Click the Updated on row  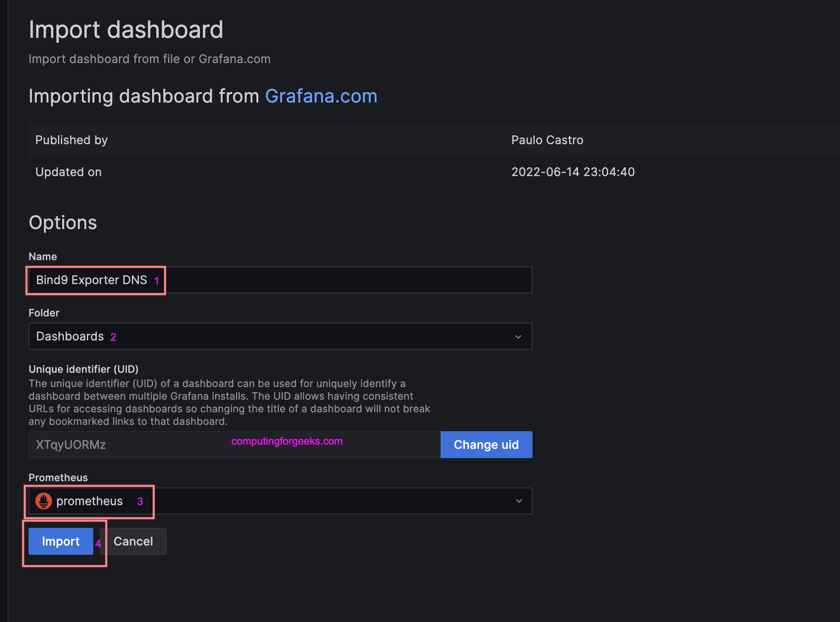point(68,171)
